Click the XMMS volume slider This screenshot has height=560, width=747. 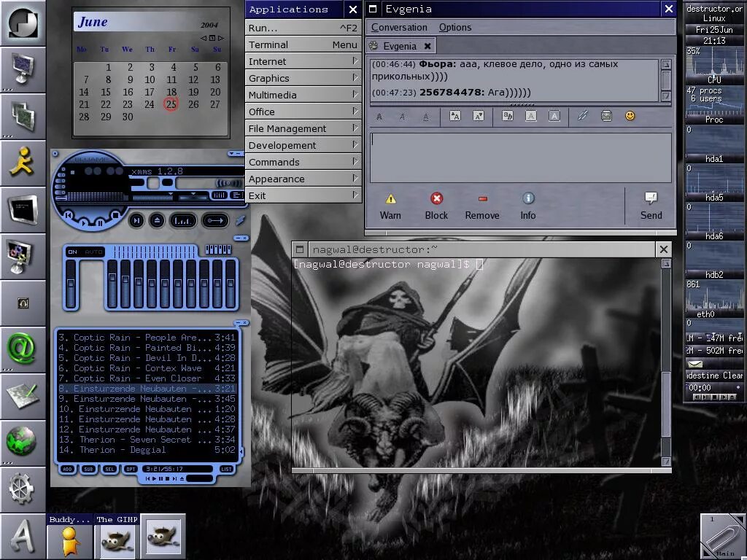152,197
